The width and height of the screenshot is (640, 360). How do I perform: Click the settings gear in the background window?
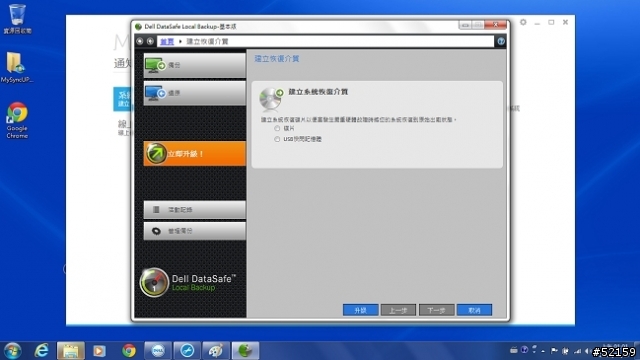point(523,22)
